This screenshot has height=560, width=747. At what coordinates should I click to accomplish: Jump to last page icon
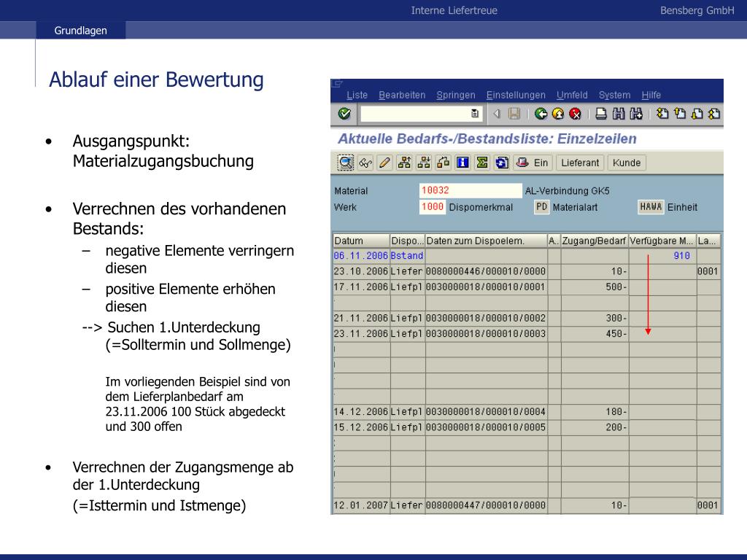[714, 114]
